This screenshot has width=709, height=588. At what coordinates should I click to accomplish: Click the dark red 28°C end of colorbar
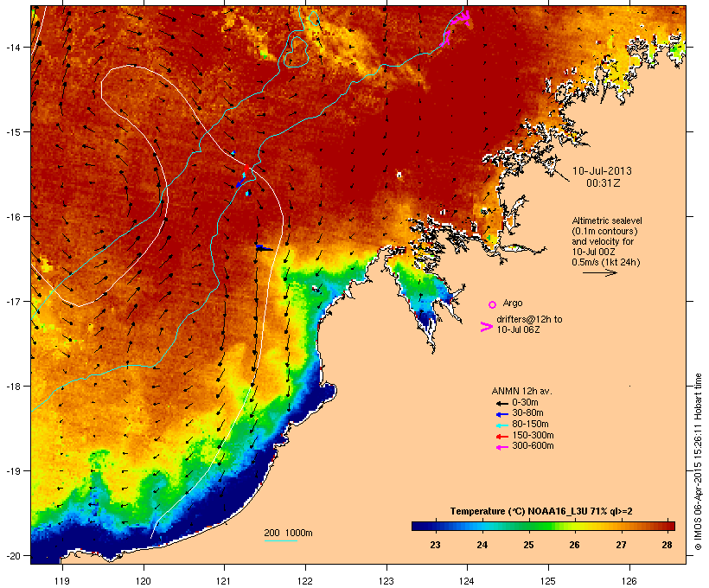point(670,526)
